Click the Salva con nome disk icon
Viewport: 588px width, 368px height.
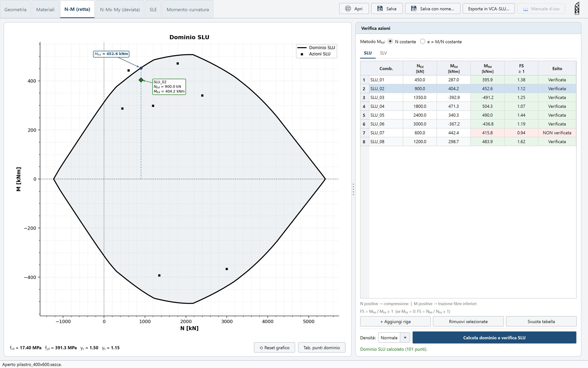click(414, 9)
